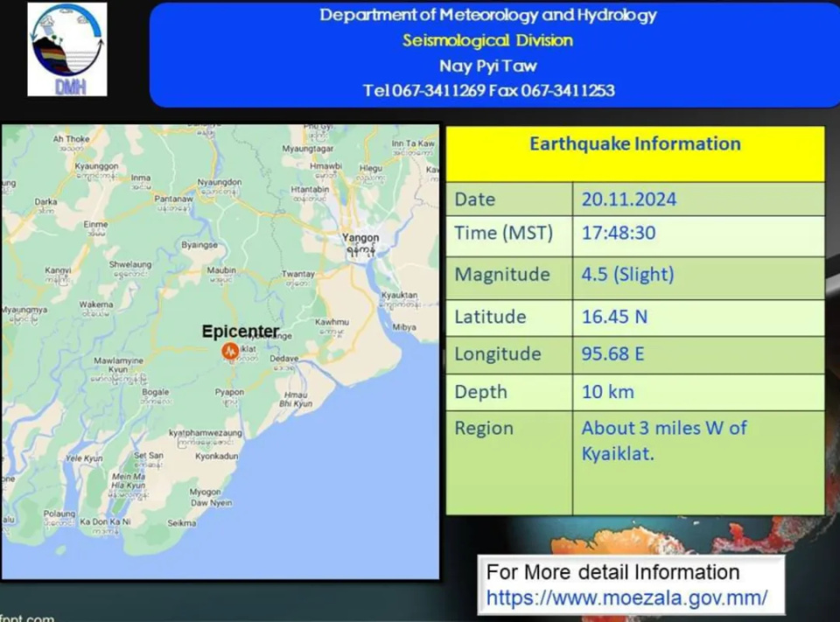Select the Epicenter label on the map
Screen dimensions: 840x622
[x=240, y=332]
